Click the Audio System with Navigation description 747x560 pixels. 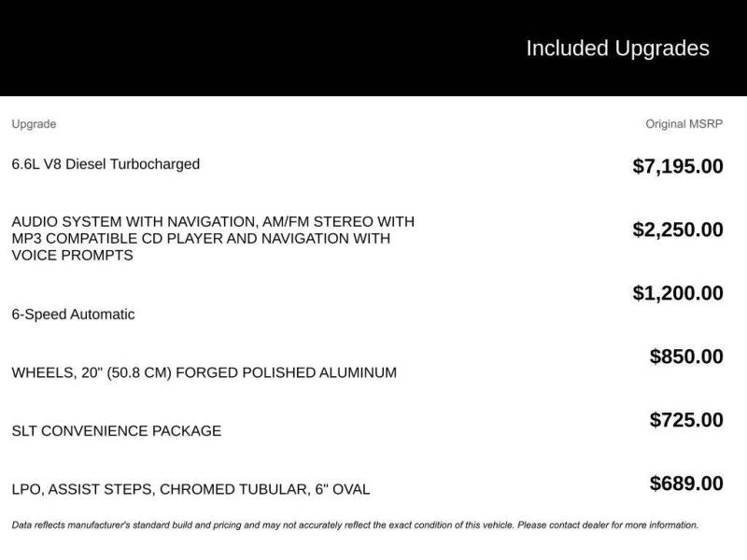tap(213, 239)
